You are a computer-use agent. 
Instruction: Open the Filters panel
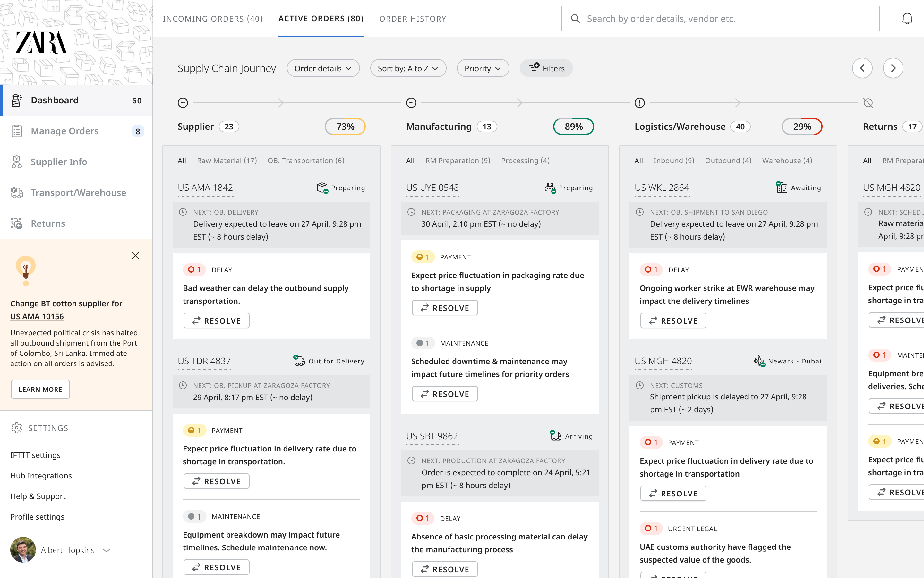click(546, 68)
